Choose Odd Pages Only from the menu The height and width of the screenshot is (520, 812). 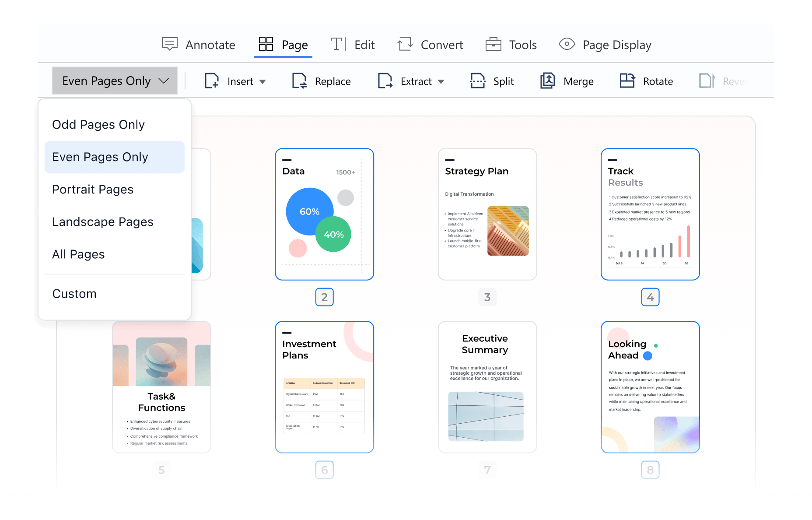[98, 124]
